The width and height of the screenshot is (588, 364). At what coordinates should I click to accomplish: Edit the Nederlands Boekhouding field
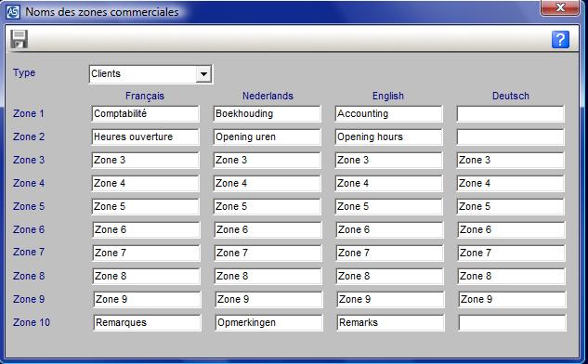click(267, 113)
